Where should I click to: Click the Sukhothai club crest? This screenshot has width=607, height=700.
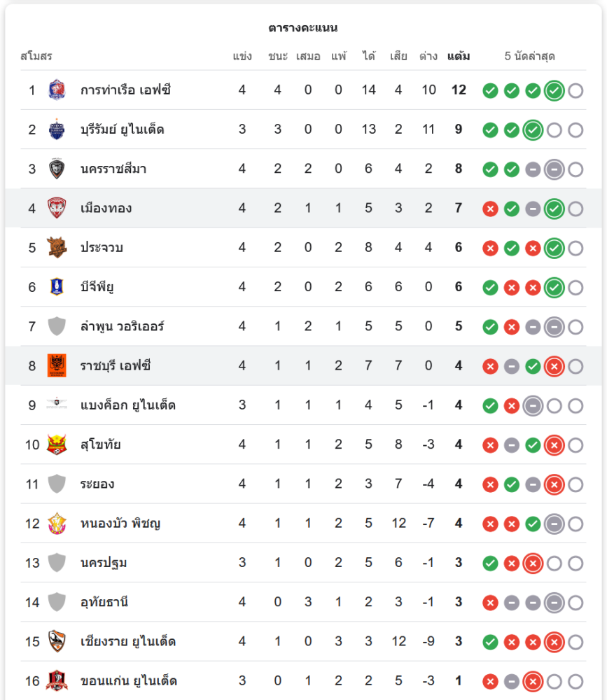pos(57,444)
